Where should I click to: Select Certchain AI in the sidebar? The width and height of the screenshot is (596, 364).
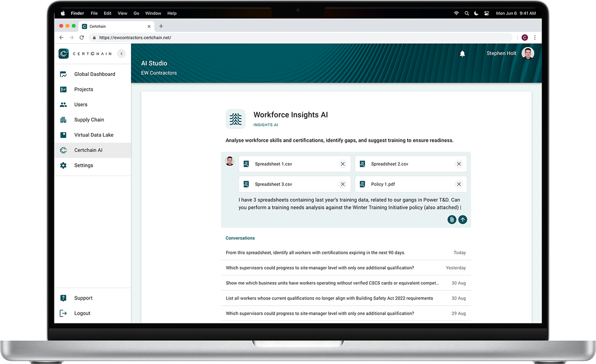[x=88, y=150]
